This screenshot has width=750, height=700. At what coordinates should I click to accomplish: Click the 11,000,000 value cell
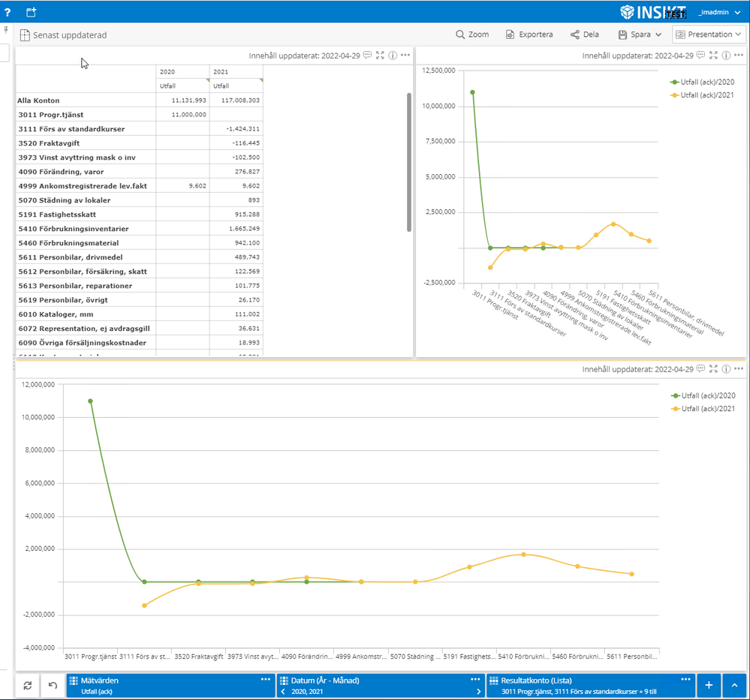pos(182,115)
